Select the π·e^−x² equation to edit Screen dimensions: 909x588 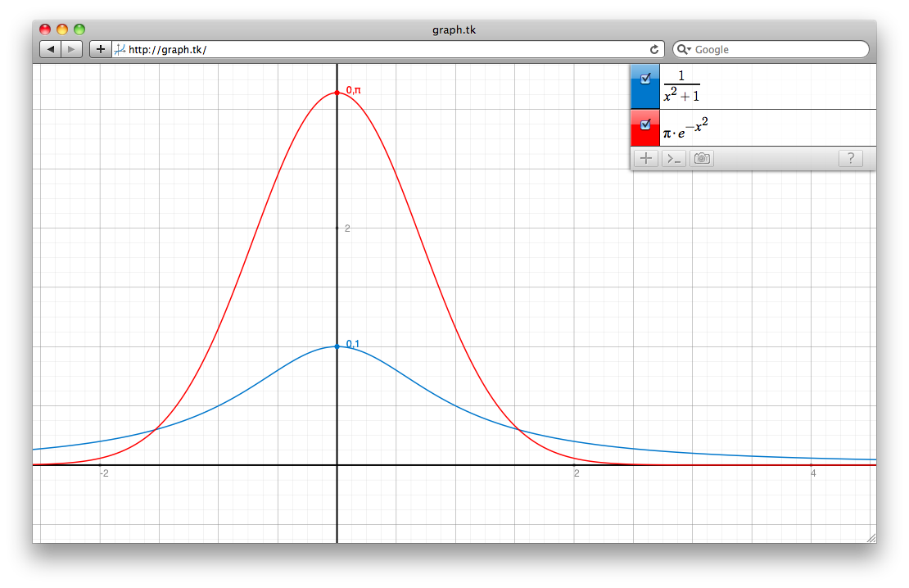pyautogui.click(x=685, y=129)
